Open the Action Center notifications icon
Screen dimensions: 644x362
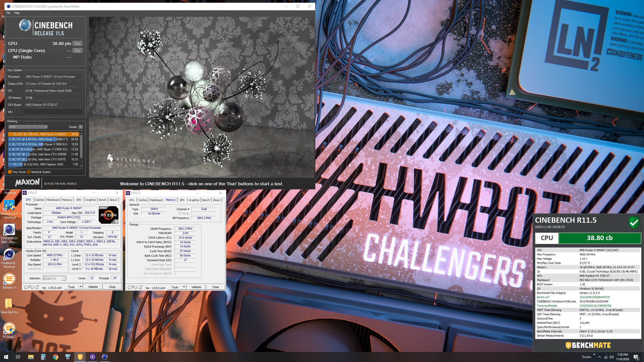(636, 357)
